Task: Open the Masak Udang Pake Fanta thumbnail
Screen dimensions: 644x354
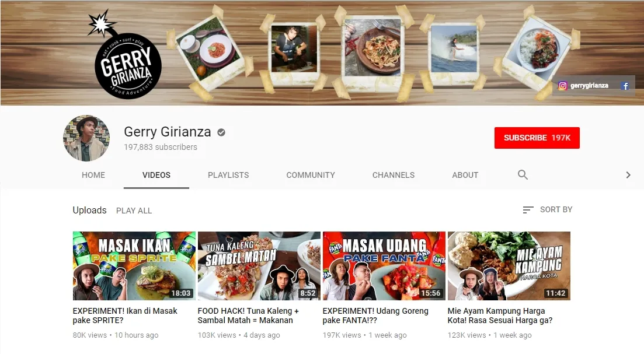Action: point(384,266)
